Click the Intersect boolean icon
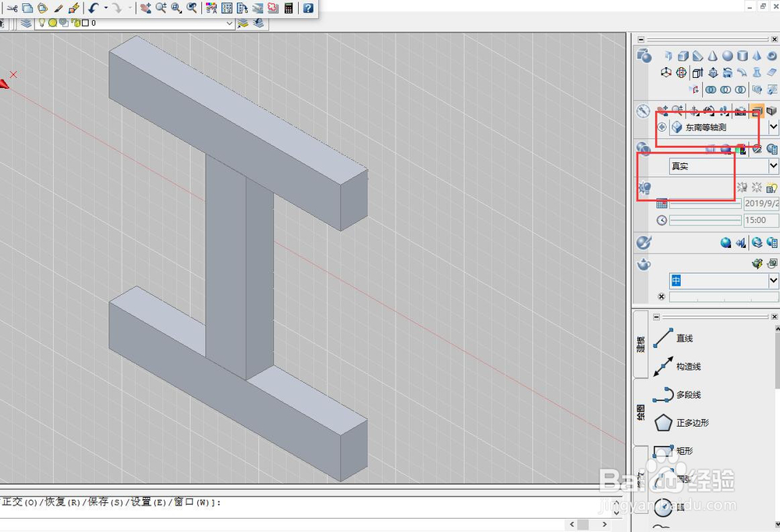 tap(740, 90)
